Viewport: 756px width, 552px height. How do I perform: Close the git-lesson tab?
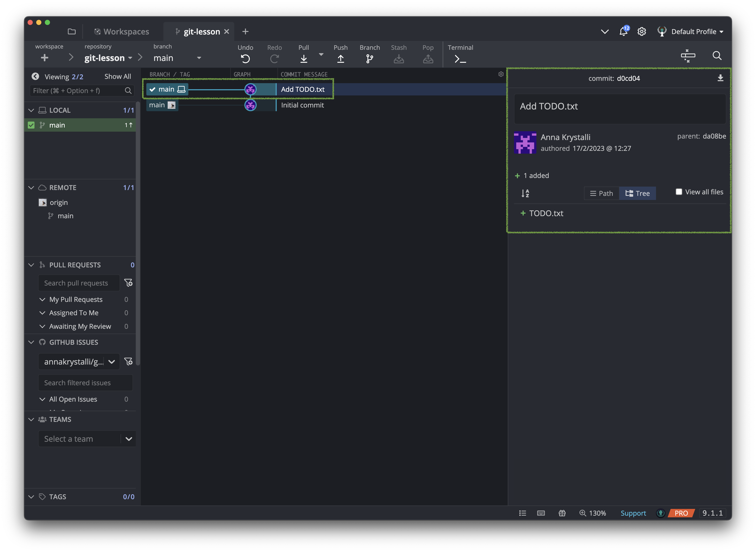coord(226,31)
